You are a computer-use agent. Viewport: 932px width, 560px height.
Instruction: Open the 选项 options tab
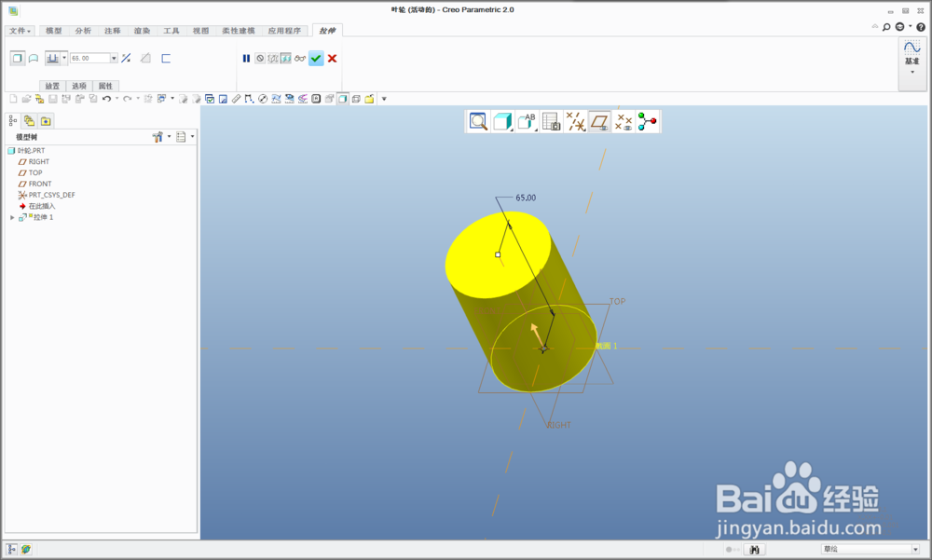[x=79, y=87]
